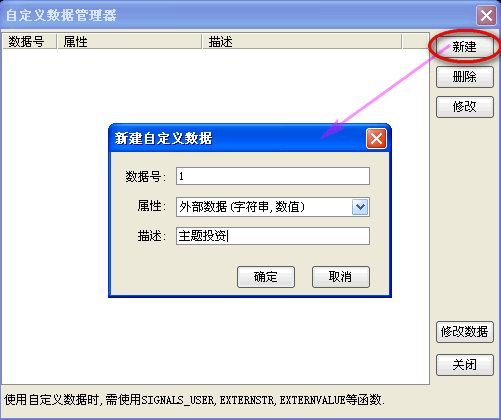Click the 删除 button

(x=465, y=77)
